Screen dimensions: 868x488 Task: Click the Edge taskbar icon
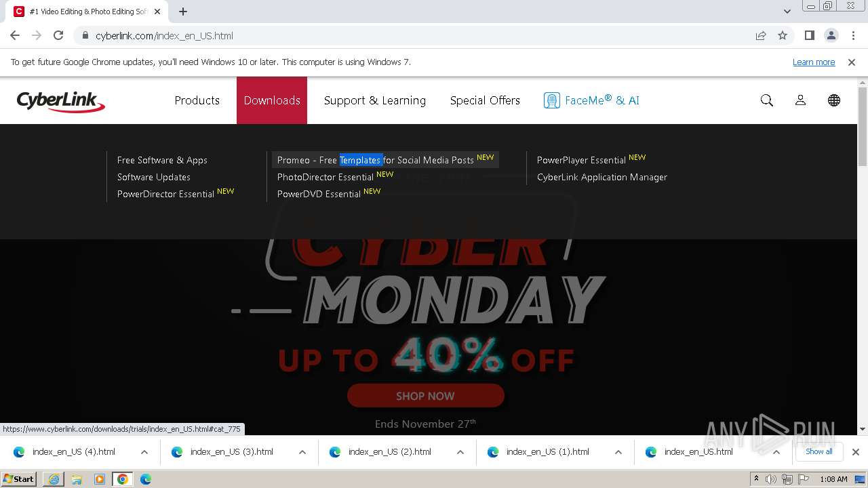pos(146,479)
